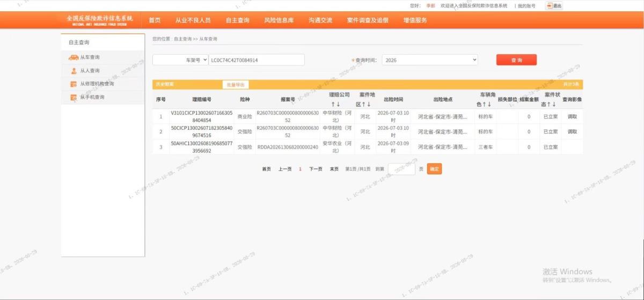Sort 车辆角色 column ascending arrow
This screenshot has width=644, height=300.
coord(484,104)
